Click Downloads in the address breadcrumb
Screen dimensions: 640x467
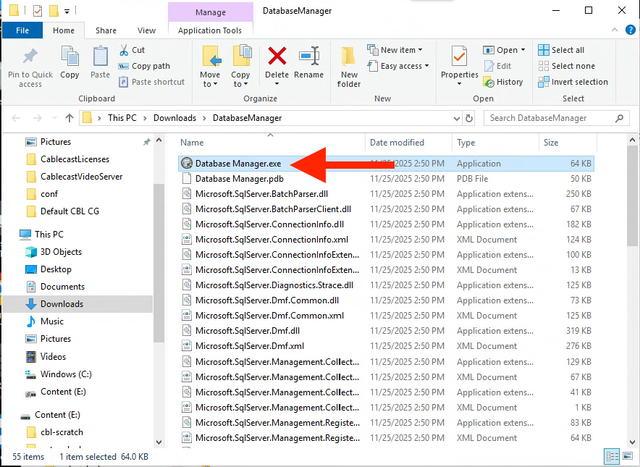(175, 118)
